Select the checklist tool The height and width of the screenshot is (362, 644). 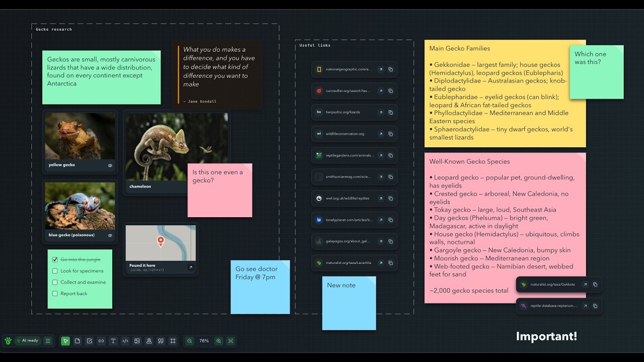point(89,341)
